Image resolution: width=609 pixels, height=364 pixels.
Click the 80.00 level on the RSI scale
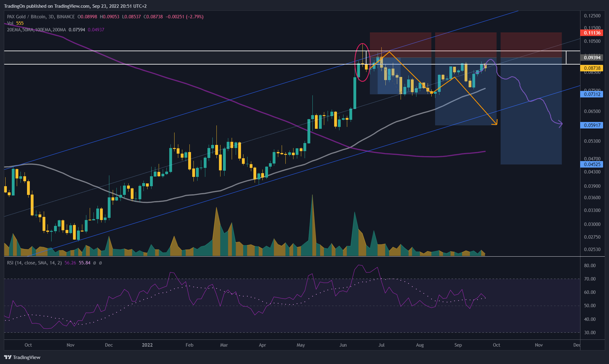pyautogui.click(x=590, y=265)
